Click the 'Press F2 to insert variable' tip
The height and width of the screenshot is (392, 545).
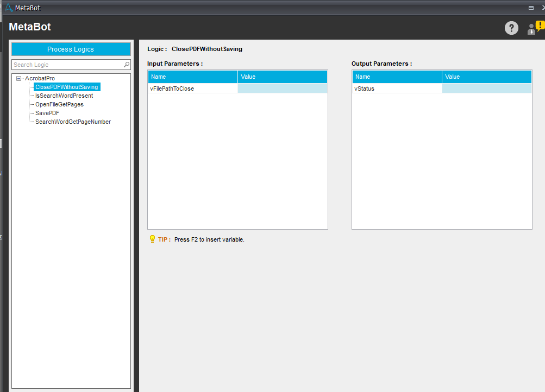[209, 239]
